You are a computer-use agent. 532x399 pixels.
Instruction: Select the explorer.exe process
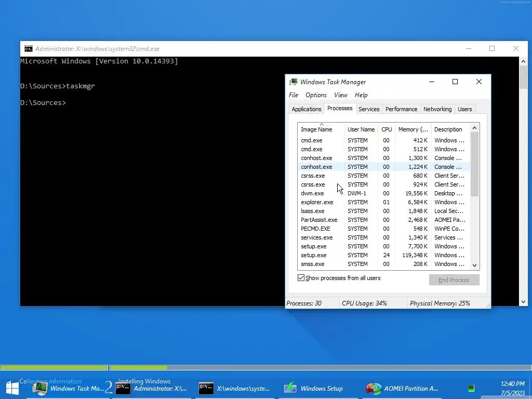tap(384, 202)
